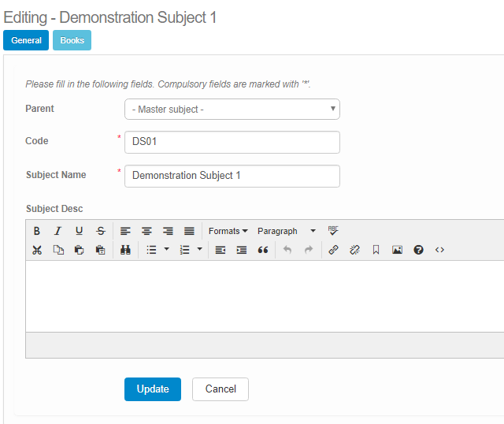Select the General tab
This screenshot has width=504, height=424.
26,40
